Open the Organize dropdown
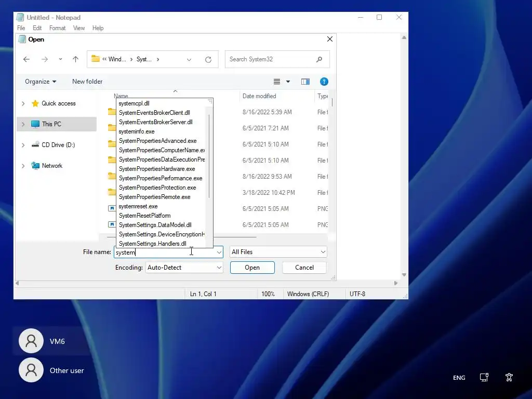Screen dimensions: 532x399 click(x=41, y=82)
